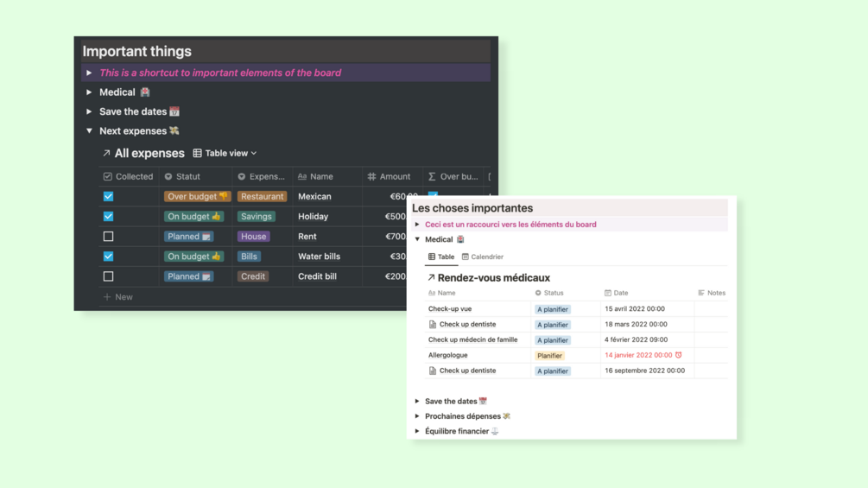Click the Status column header in medical table

point(549,294)
